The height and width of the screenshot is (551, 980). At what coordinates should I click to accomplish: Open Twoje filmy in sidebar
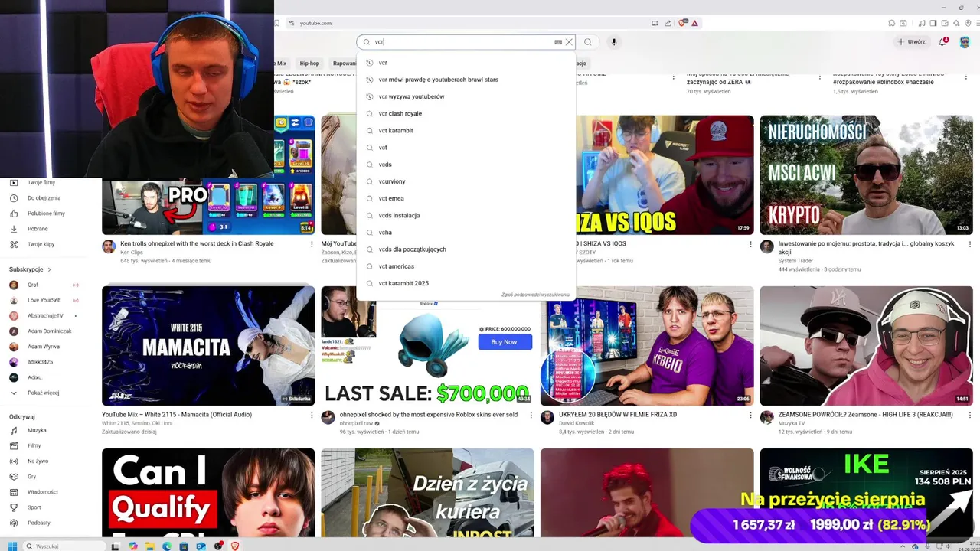coord(41,183)
